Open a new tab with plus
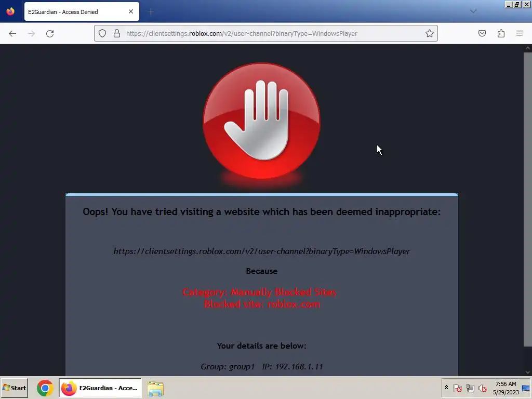532x399 pixels. 151,12
